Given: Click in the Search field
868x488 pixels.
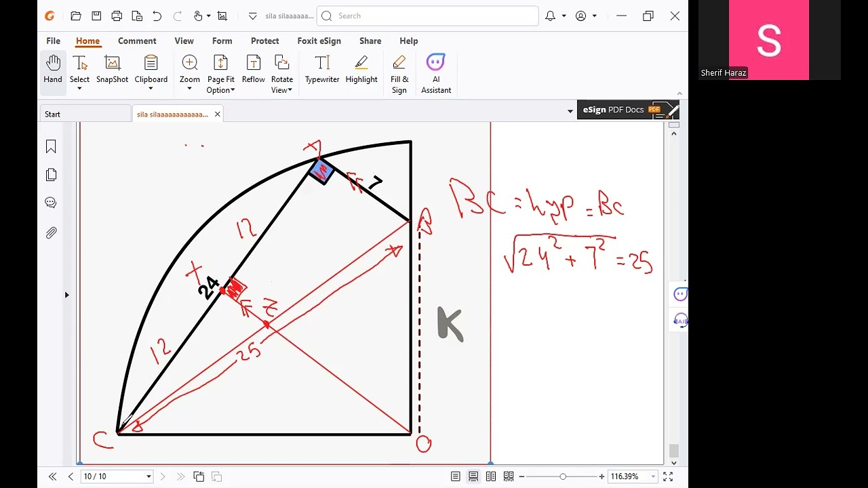Looking at the screenshot, I should (x=428, y=16).
